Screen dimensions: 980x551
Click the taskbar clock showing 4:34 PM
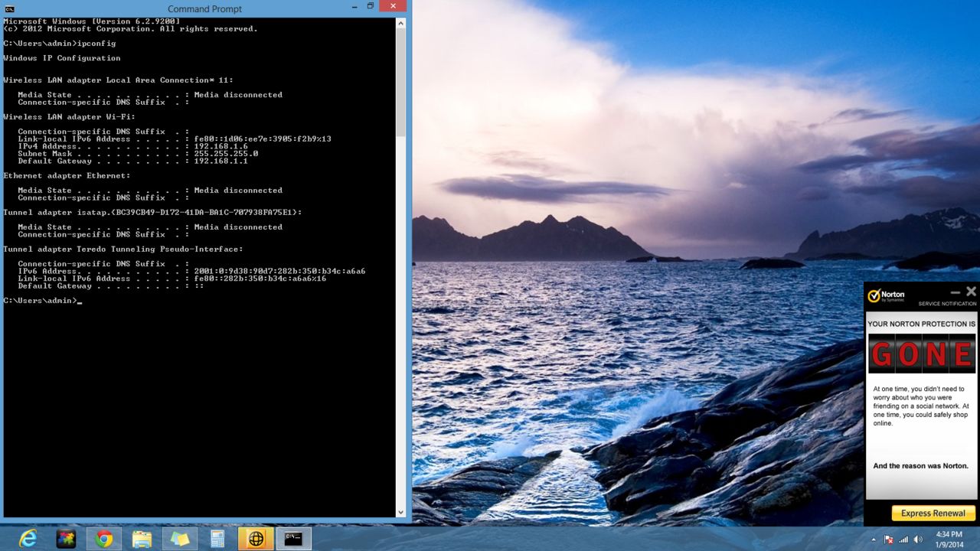click(x=949, y=539)
